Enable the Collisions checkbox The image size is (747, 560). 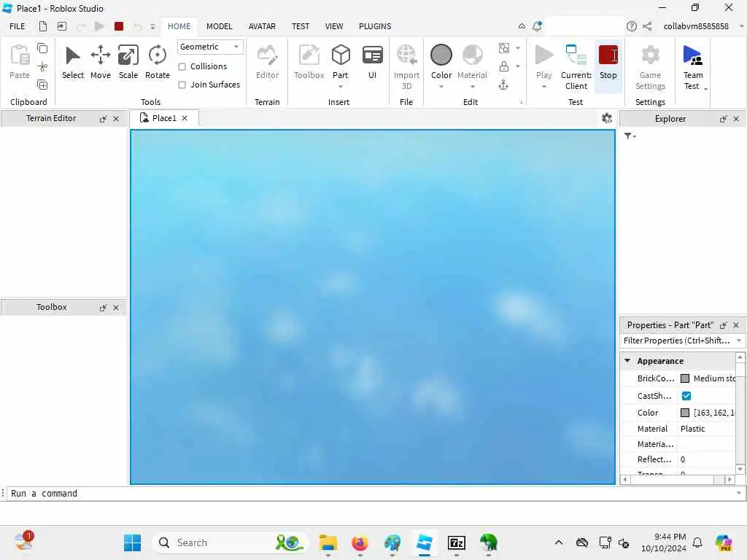(182, 66)
